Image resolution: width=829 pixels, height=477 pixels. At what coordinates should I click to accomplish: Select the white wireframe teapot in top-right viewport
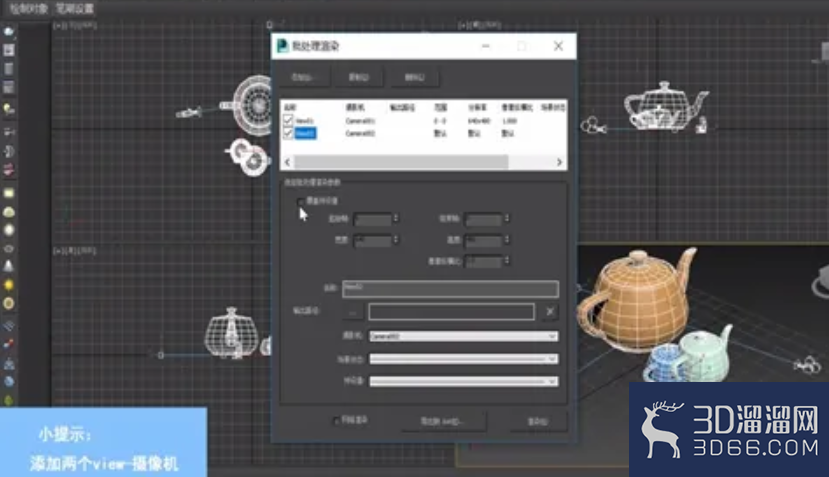point(663,106)
